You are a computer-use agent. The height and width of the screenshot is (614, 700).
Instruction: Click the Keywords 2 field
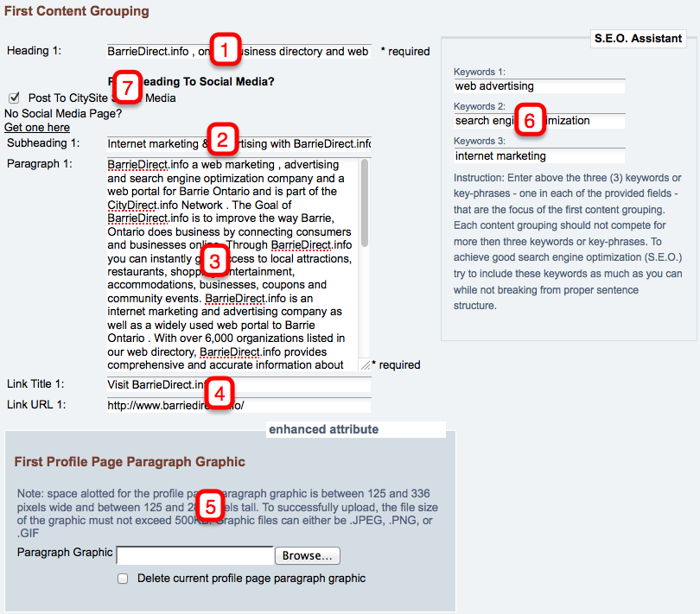(539, 121)
